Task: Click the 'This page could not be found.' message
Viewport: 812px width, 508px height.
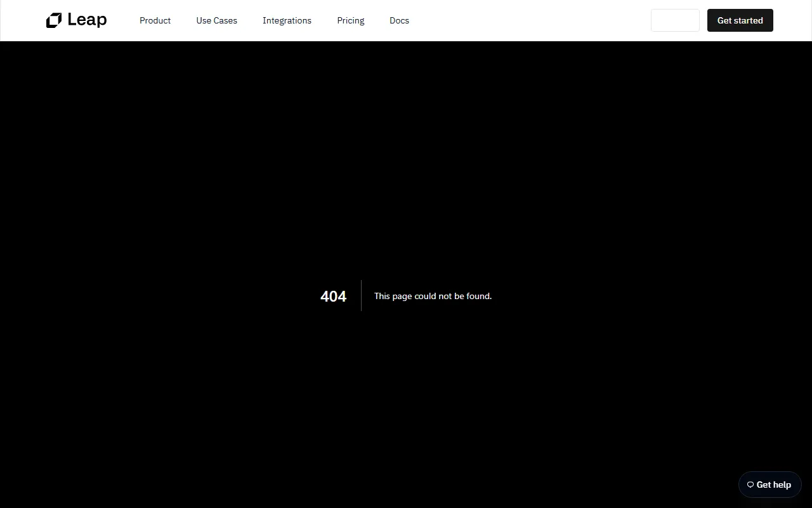Action: point(433,296)
